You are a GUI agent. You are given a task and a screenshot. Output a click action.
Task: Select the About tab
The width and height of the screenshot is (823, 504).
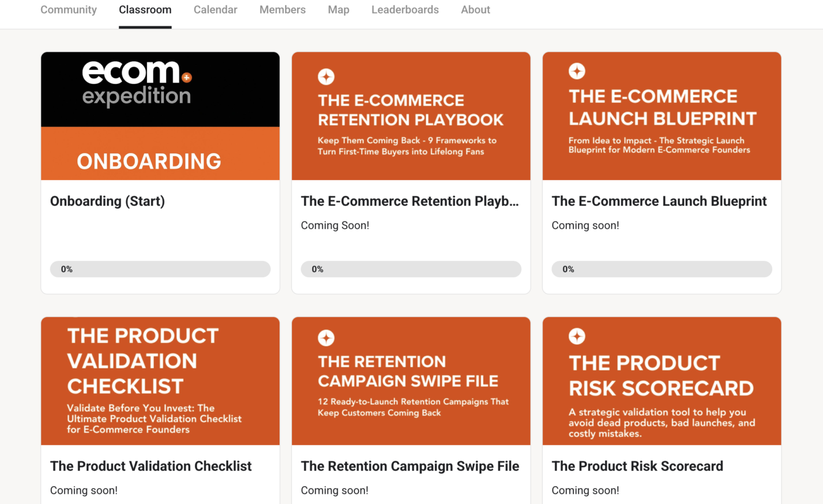pos(476,10)
